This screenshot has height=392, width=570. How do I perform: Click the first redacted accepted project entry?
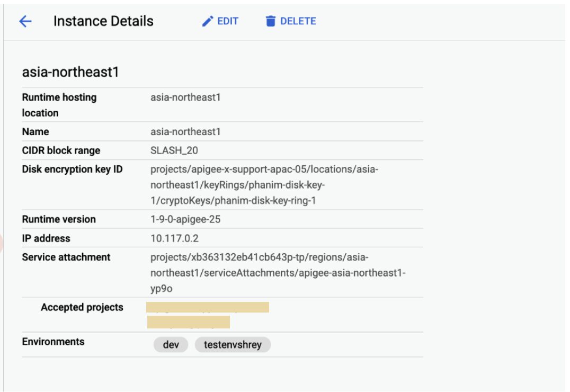pyautogui.click(x=208, y=307)
